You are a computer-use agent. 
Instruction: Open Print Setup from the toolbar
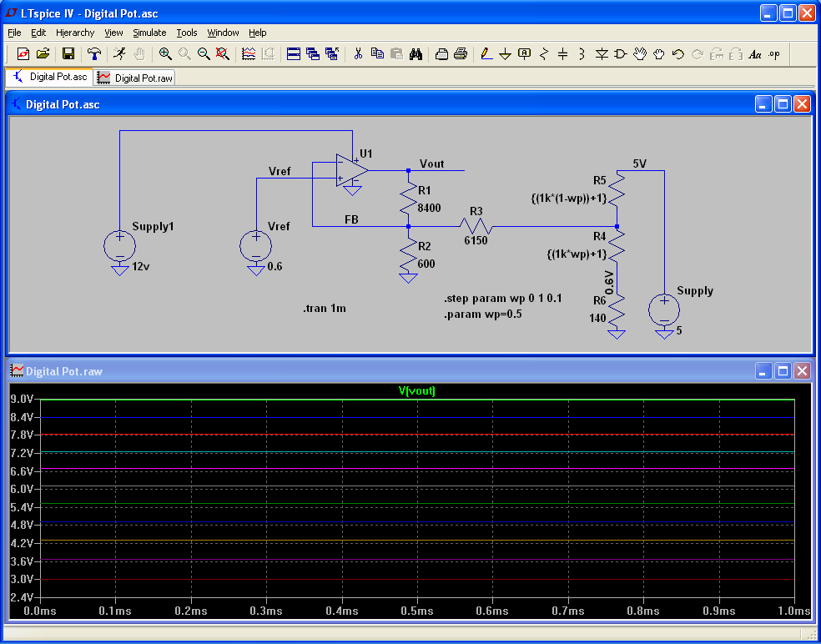441,53
